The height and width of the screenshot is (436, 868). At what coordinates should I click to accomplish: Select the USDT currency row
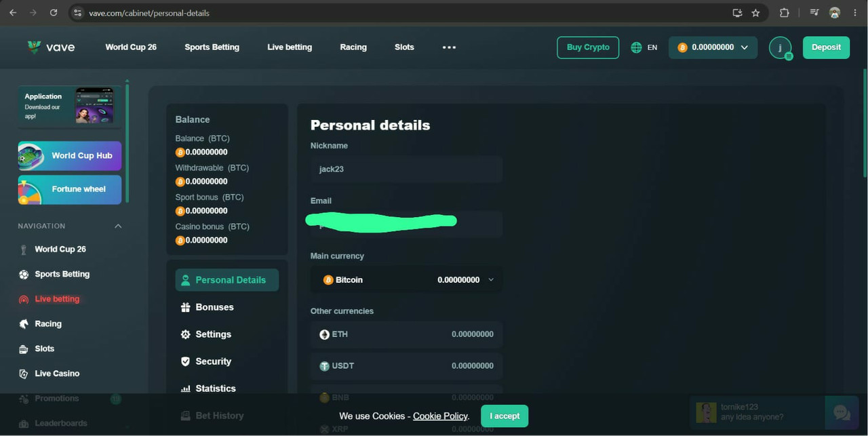click(x=406, y=366)
